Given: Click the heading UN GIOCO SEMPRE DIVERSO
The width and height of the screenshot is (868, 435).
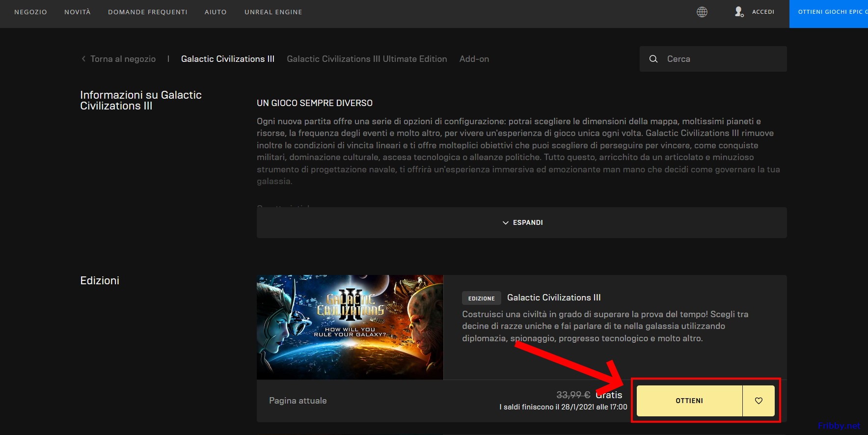Looking at the screenshot, I should click(315, 103).
